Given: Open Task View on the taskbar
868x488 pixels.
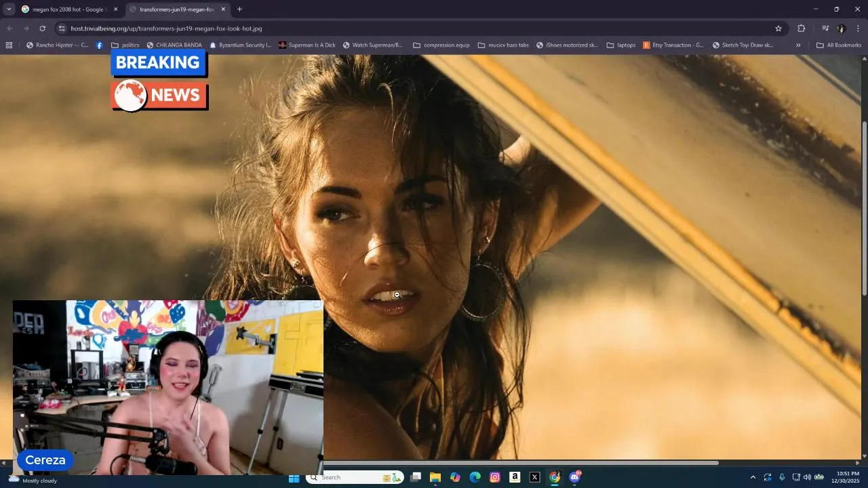Looking at the screenshot, I should click(x=416, y=478).
